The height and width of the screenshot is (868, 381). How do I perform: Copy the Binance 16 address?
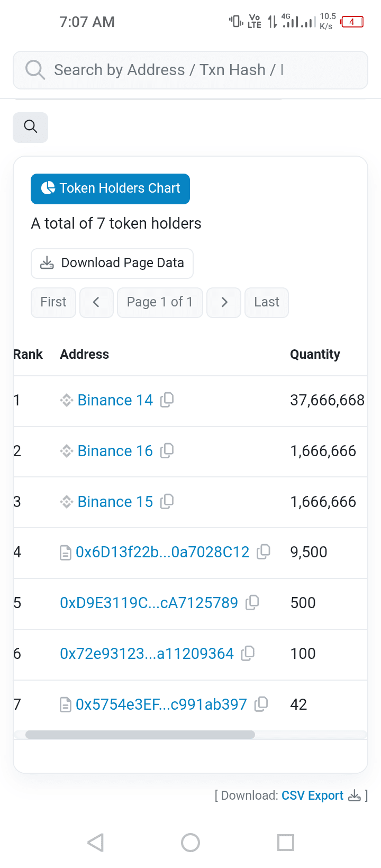(167, 450)
